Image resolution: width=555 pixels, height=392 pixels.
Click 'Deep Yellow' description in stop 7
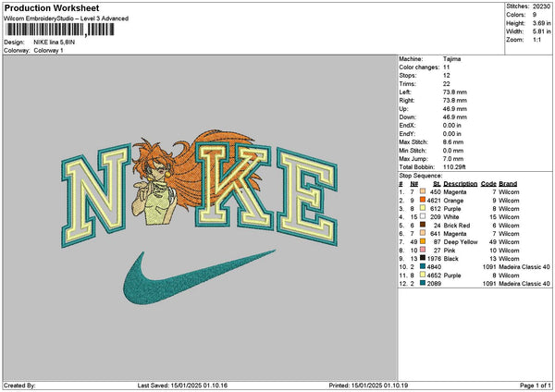pyautogui.click(x=461, y=242)
